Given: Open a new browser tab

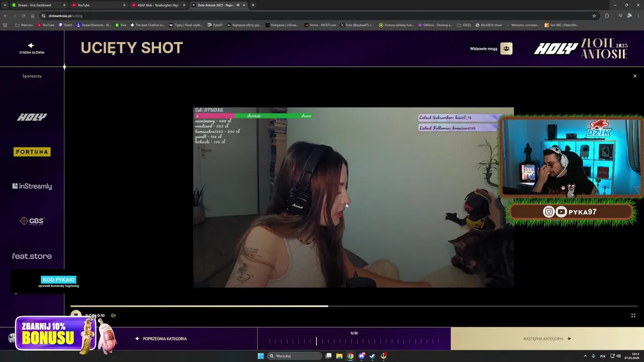Looking at the screenshot, I should click(253, 5).
